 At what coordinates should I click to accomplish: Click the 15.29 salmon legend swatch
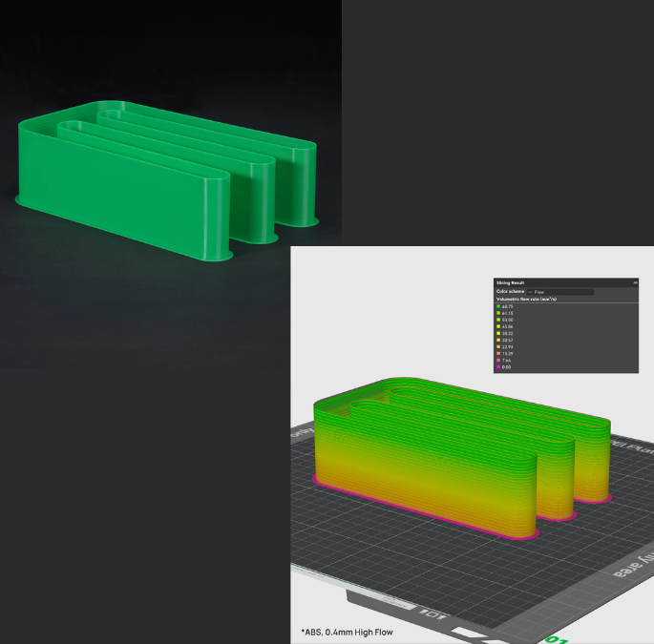498,353
